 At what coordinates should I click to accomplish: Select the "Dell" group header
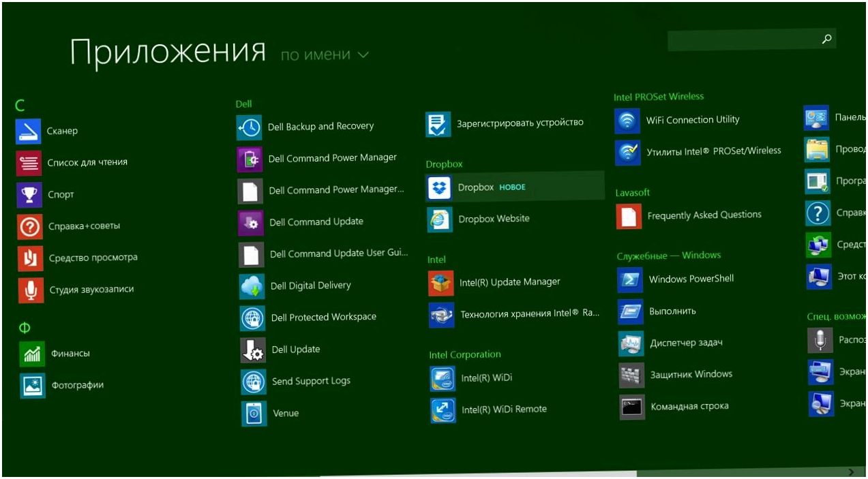point(243,104)
